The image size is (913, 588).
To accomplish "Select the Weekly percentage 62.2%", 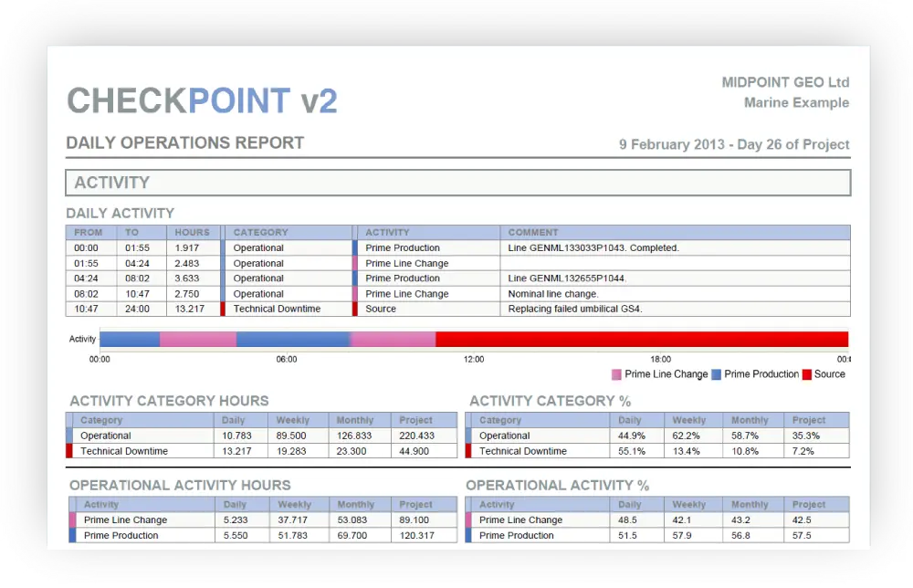I will 687,436.
